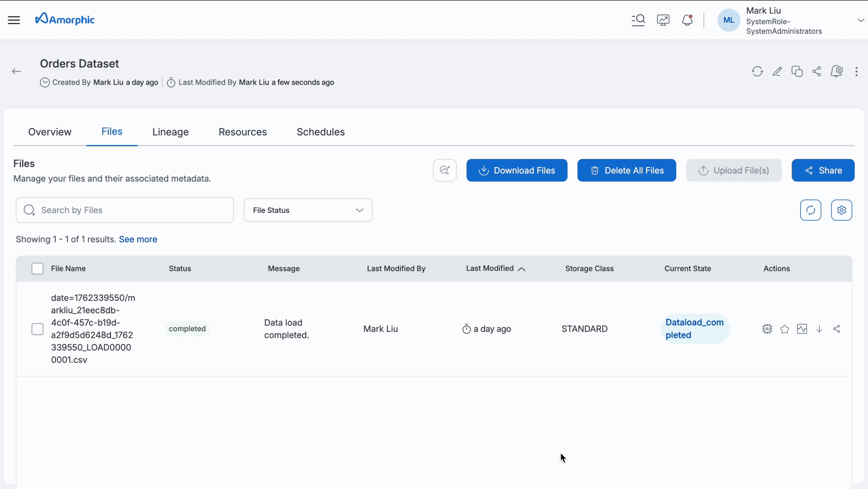868x489 pixels.
Task: Click the Download Files button
Action: tap(517, 171)
